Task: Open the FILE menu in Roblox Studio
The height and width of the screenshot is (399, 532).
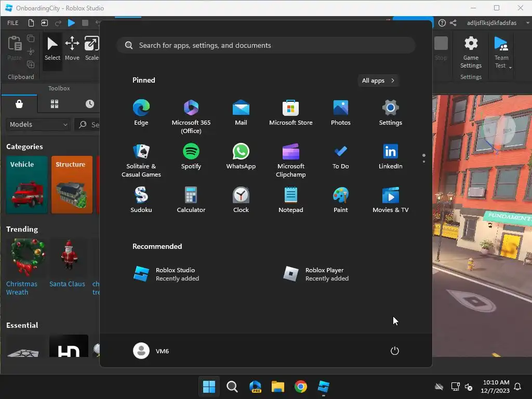Action: pyautogui.click(x=13, y=23)
